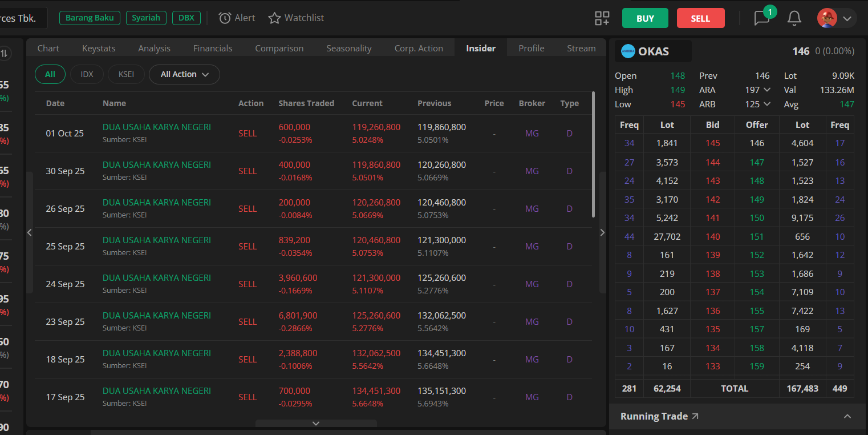Expand the ARB price dropdown
Screen dimensions: 868x435
coord(767,104)
